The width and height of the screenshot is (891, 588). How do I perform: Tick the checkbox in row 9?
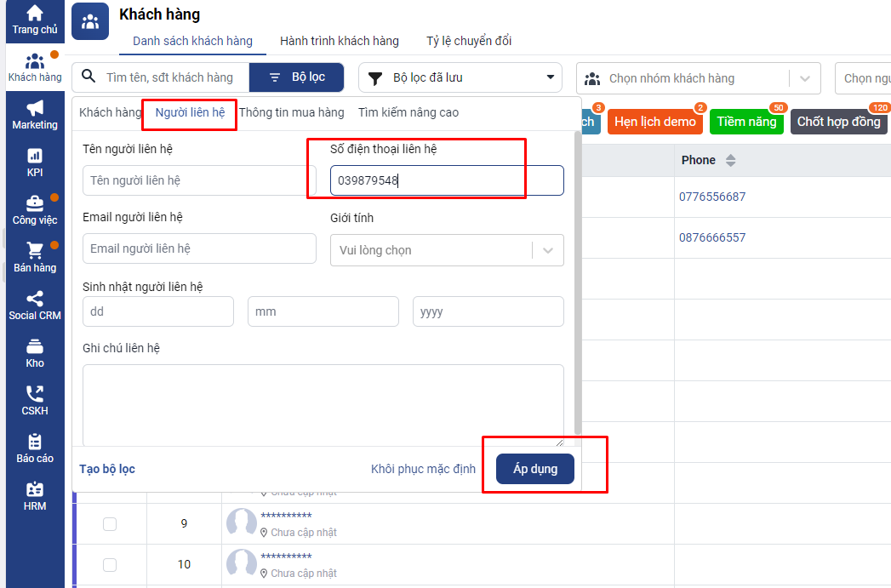click(110, 524)
